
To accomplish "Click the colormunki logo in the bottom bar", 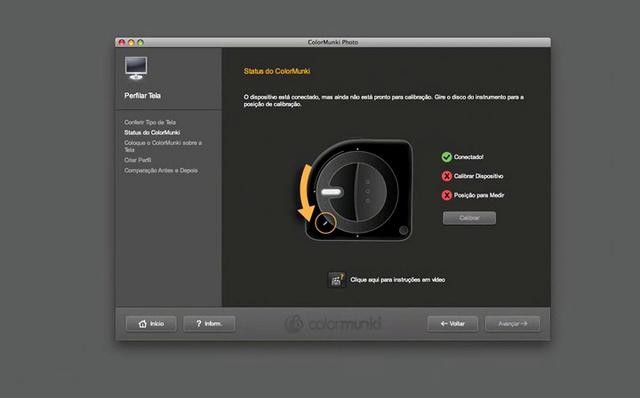I will [x=333, y=324].
